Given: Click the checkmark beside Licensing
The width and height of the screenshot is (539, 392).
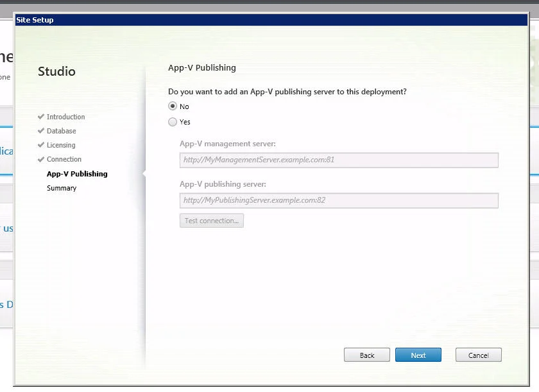Looking at the screenshot, I should point(41,144).
